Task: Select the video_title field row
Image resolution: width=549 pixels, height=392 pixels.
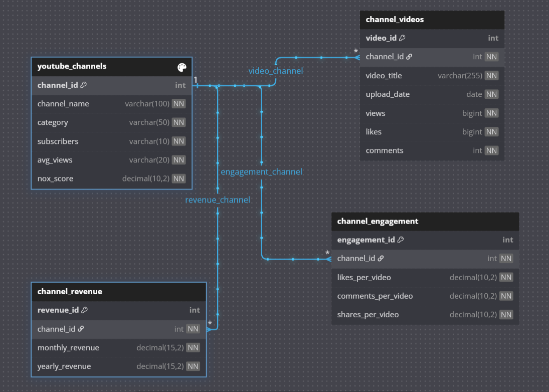Action: (x=432, y=76)
